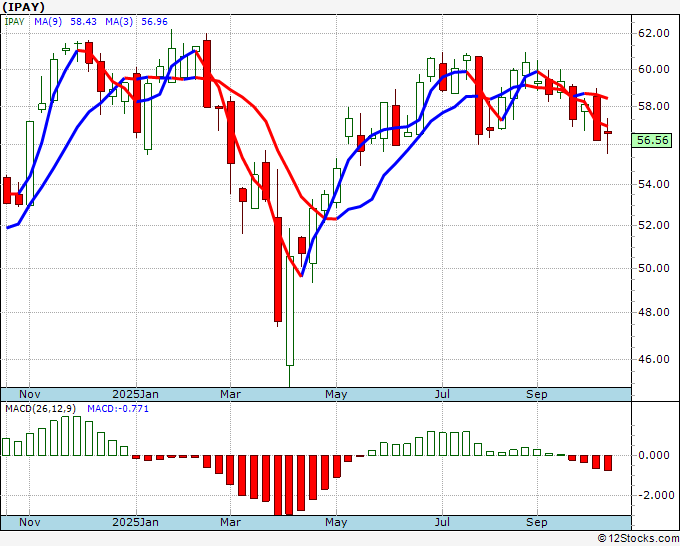Select May on the MACD panel time axis
Viewport: 680px width, 546px height.
[x=336, y=522]
